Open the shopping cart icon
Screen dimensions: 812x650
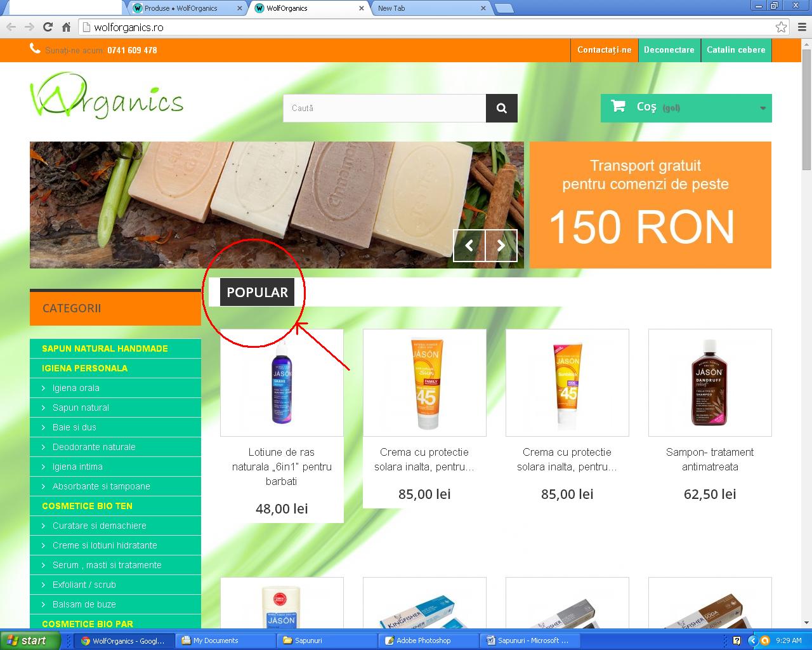tap(618, 106)
